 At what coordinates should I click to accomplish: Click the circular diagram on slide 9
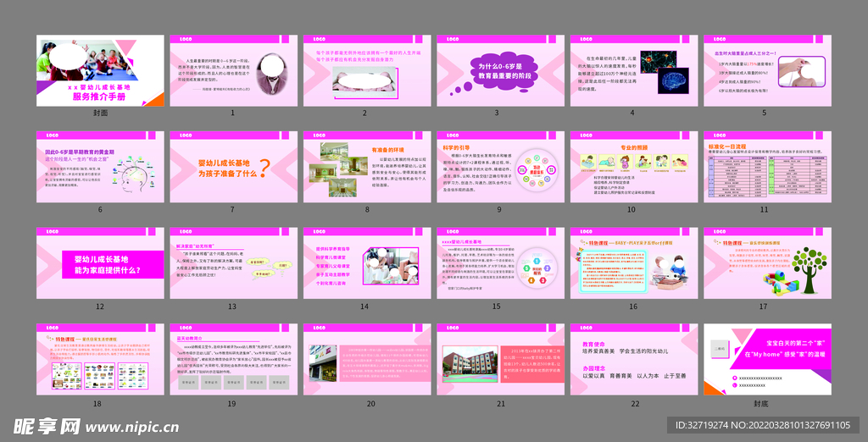[537, 169]
